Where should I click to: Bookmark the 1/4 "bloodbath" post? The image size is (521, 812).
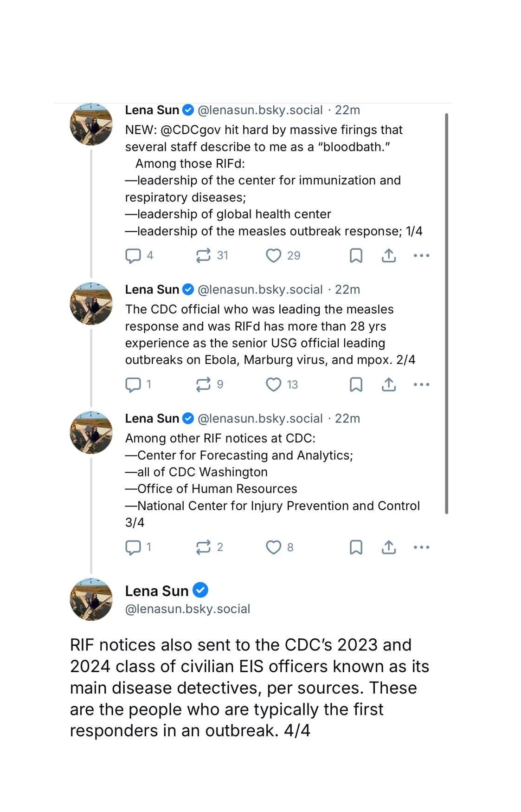(x=356, y=256)
